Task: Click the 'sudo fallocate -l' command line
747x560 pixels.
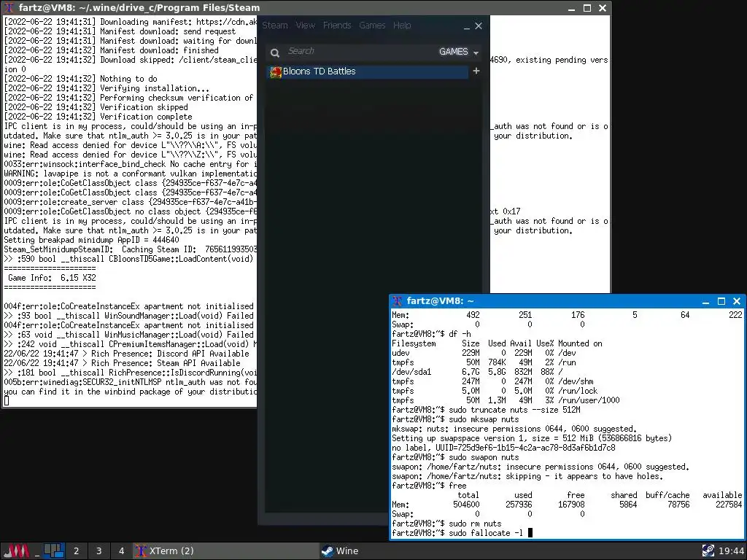Action: coord(462,533)
